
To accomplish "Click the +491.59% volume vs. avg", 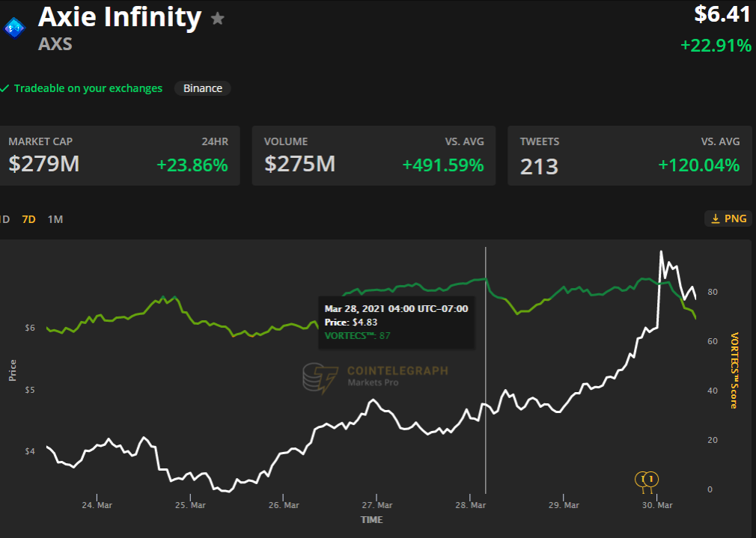I will [443, 165].
